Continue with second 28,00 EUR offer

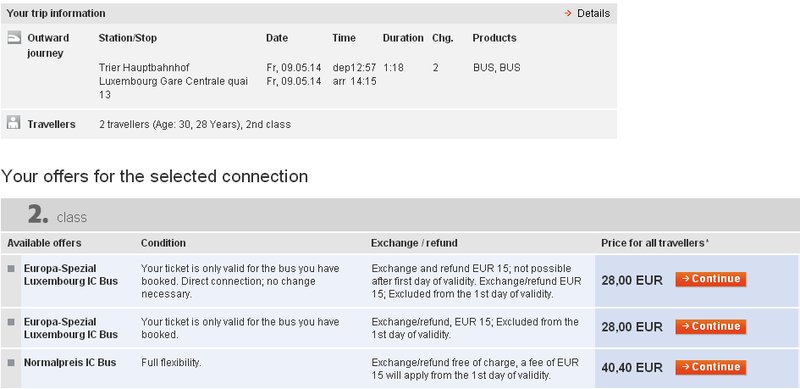point(711,327)
